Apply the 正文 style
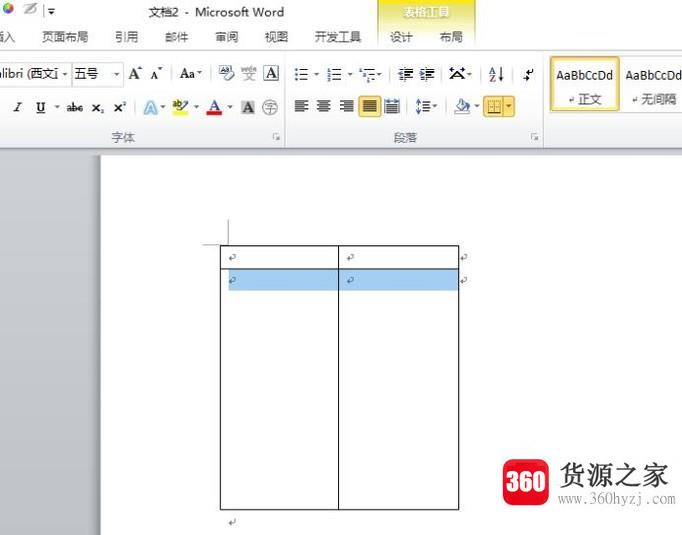Screen dimensions: 682x535 point(585,84)
